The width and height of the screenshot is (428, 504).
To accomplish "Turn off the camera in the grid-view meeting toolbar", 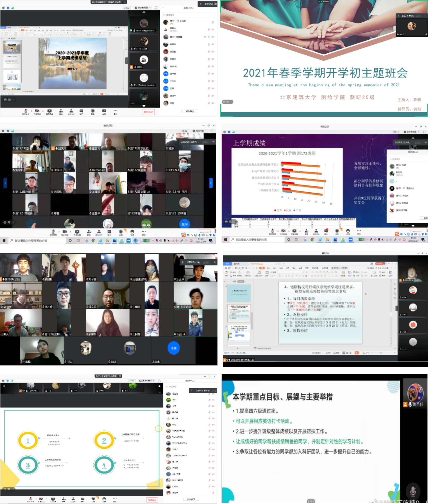I will click(65, 232).
